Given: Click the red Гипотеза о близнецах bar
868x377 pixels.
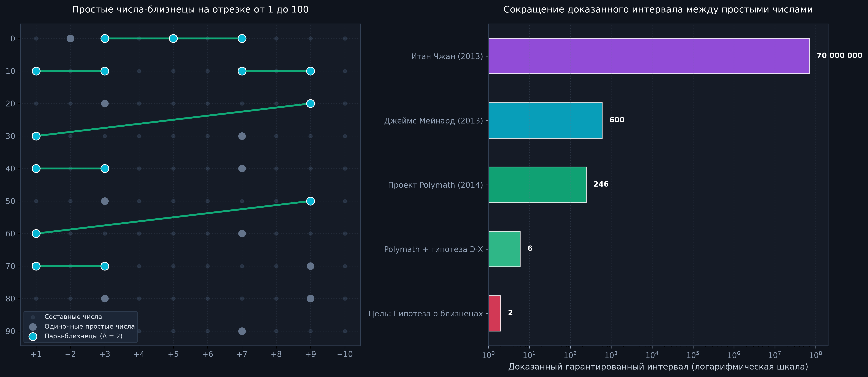Looking at the screenshot, I should (495, 313).
